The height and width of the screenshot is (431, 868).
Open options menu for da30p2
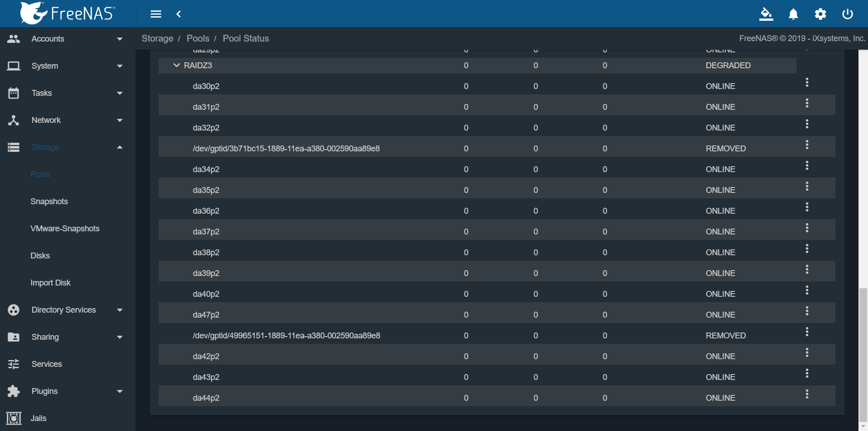[807, 82]
